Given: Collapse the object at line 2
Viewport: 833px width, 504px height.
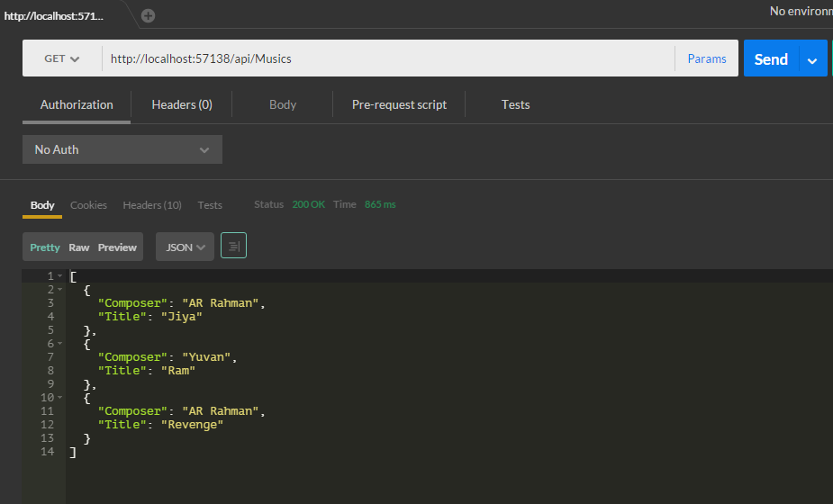Looking at the screenshot, I should [x=60, y=290].
